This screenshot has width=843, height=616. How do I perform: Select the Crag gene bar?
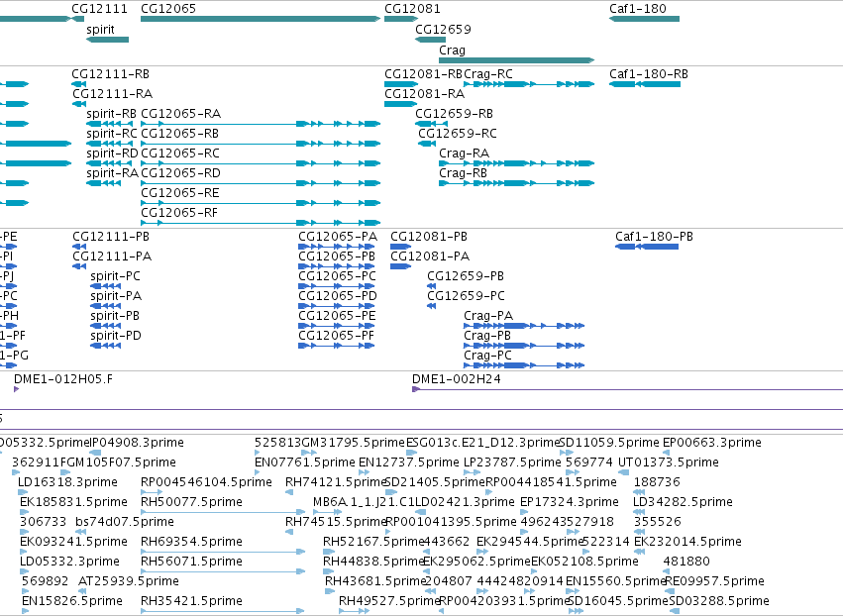point(517,60)
